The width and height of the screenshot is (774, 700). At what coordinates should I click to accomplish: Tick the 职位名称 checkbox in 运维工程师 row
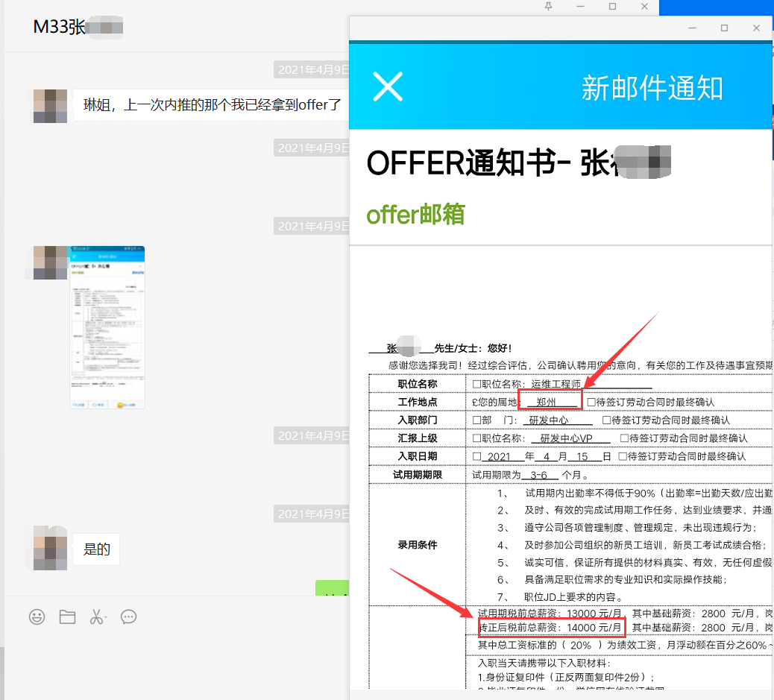pyautogui.click(x=477, y=385)
